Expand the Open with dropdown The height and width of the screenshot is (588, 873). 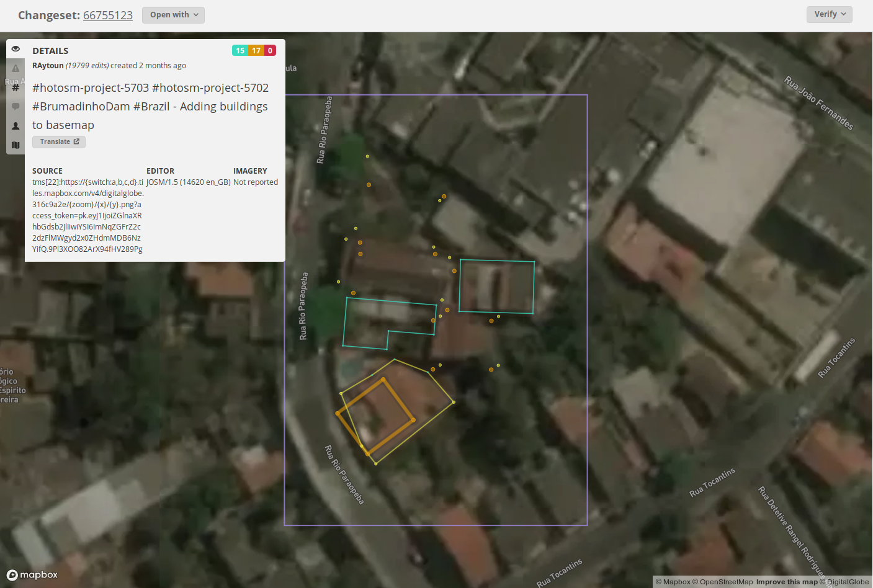173,15
